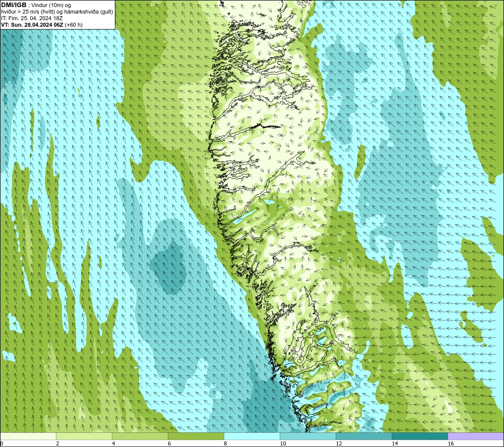Click the "hviður > 25 m/s (hvítt)" line
504x447 pixels.
pyautogui.click(x=28, y=12)
